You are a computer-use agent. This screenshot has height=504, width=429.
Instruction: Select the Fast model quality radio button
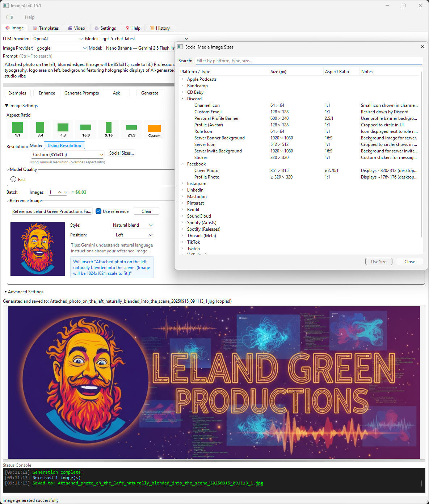13,179
